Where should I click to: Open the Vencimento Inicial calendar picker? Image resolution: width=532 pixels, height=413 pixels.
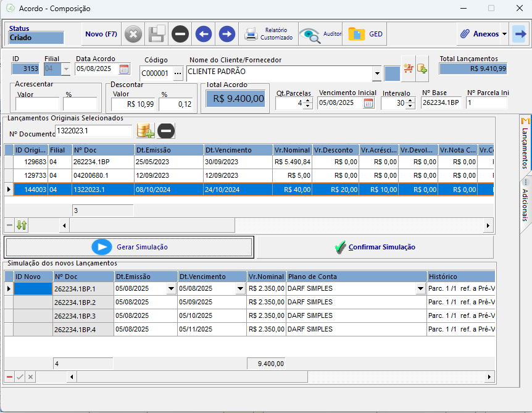(x=368, y=103)
